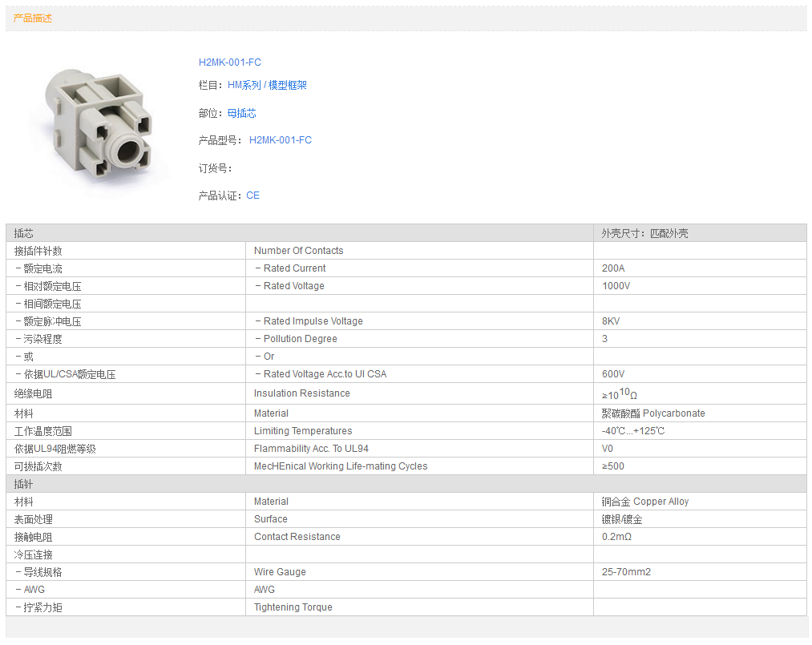
Task: Open the HM系列 category link
Action: (x=244, y=85)
